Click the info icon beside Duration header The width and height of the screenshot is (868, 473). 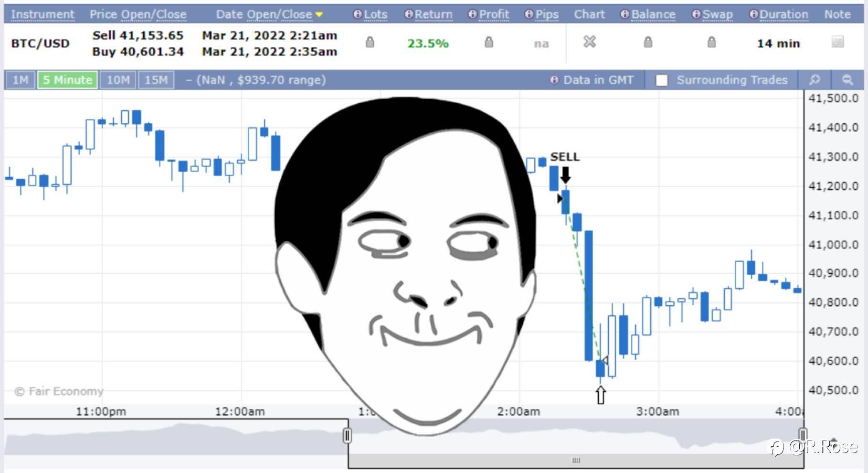[753, 14]
